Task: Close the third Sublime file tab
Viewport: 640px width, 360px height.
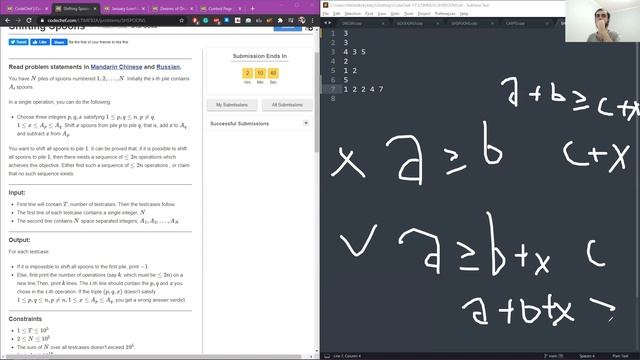Action: click(492, 24)
